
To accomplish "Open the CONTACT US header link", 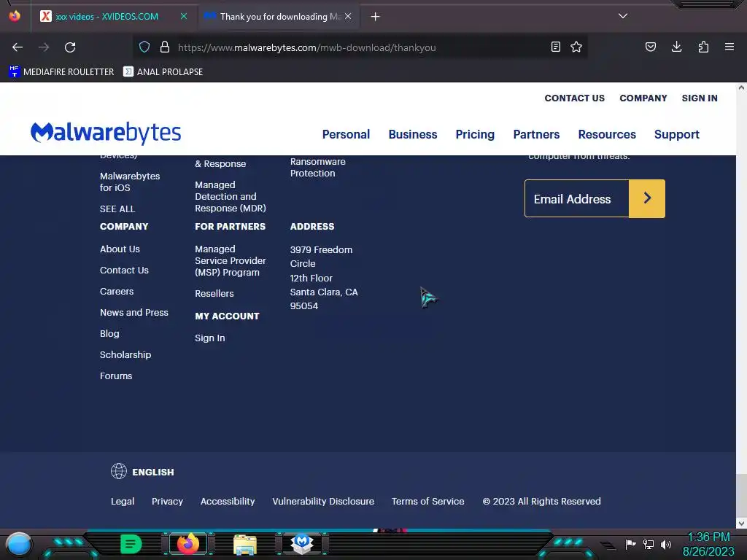I will pyautogui.click(x=575, y=98).
